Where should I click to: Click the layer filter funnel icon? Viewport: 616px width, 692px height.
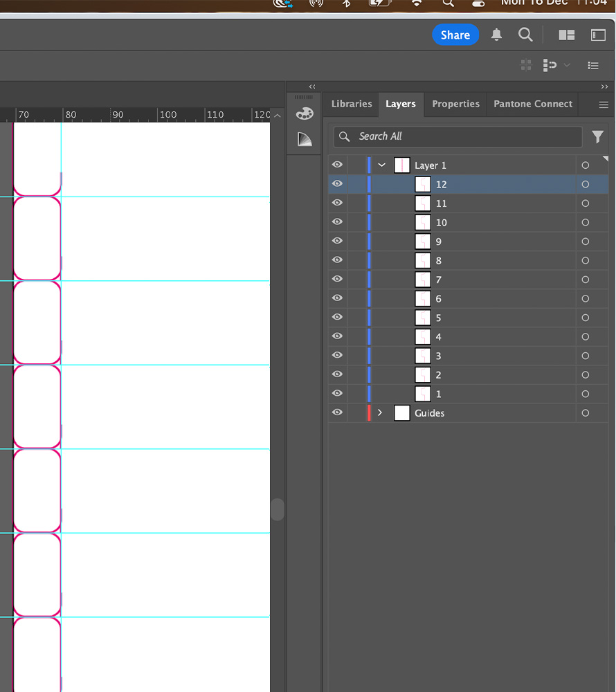597,137
